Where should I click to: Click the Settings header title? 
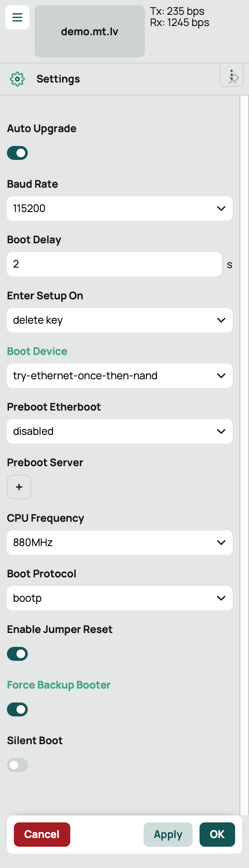[58, 79]
